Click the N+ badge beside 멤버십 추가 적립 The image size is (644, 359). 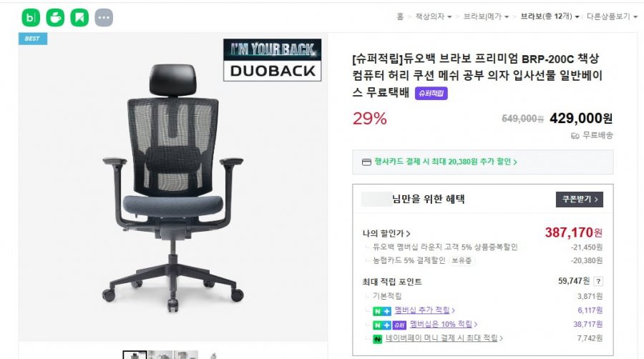pos(382,311)
